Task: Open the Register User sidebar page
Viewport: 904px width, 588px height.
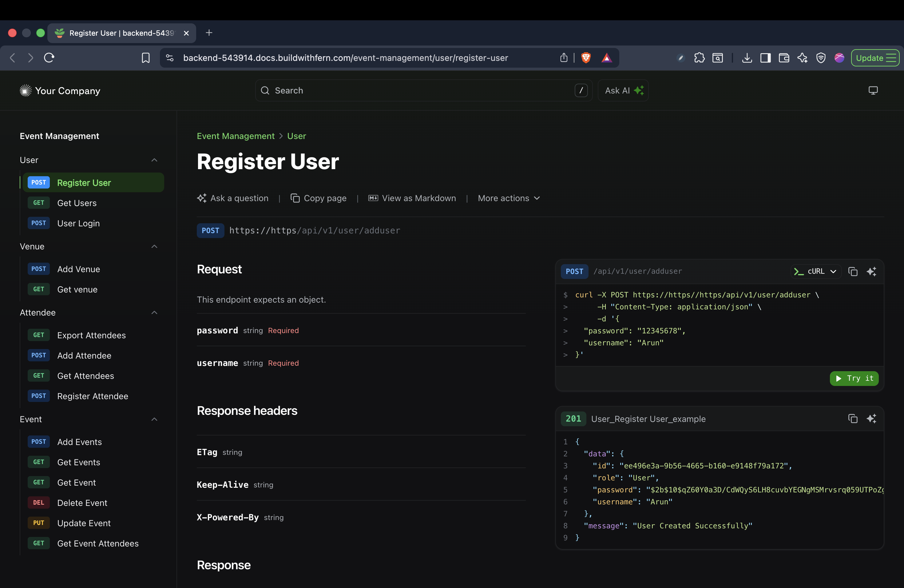Action: click(x=93, y=182)
